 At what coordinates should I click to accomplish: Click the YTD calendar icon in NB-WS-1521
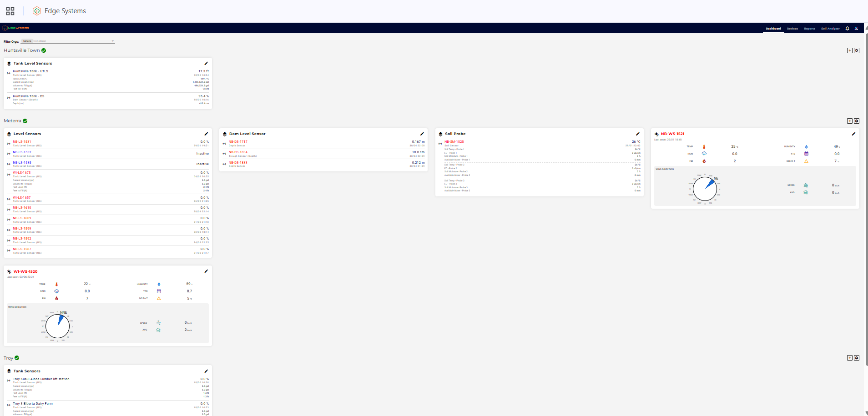806,154
